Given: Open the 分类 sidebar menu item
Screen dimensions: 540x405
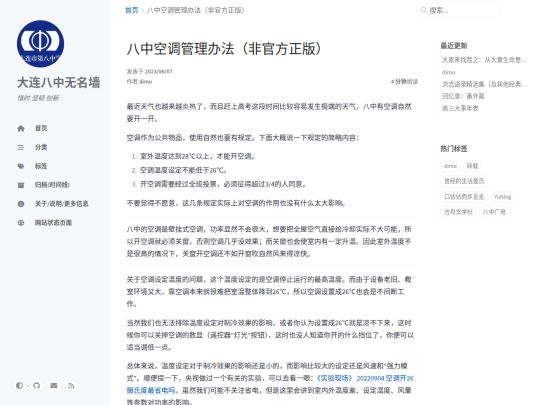Looking at the screenshot, I should [41, 147].
